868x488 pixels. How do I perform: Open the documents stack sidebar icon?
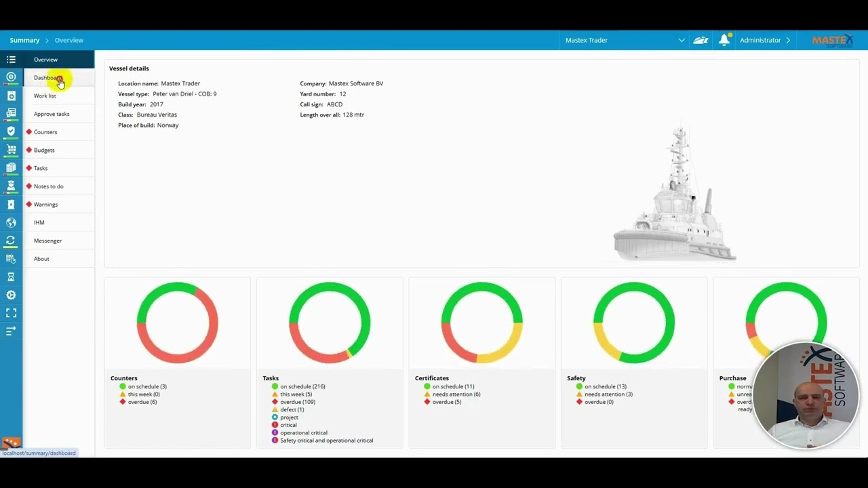[11, 167]
